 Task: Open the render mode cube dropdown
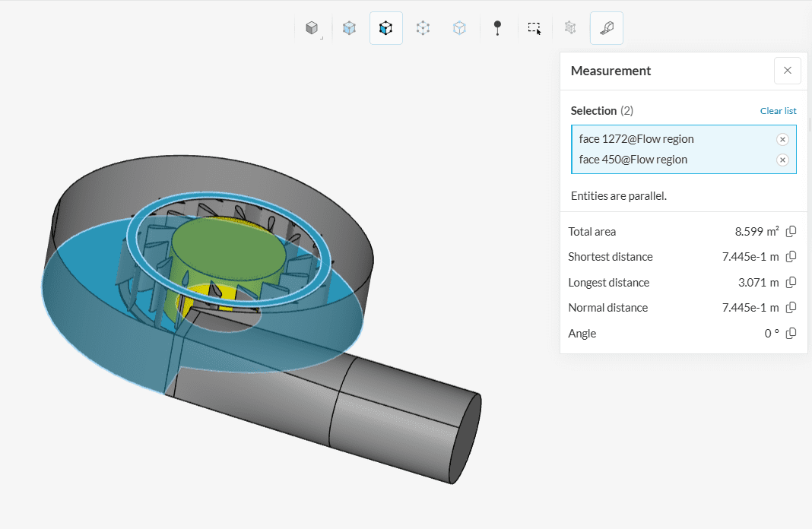[x=312, y=28]
